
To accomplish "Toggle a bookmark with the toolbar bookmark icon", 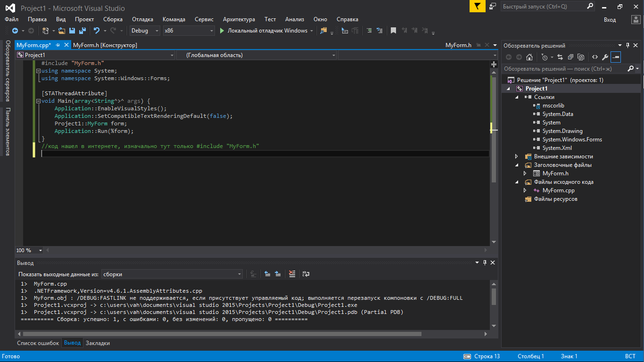I will pyautogui.click(x=393, y=31).
